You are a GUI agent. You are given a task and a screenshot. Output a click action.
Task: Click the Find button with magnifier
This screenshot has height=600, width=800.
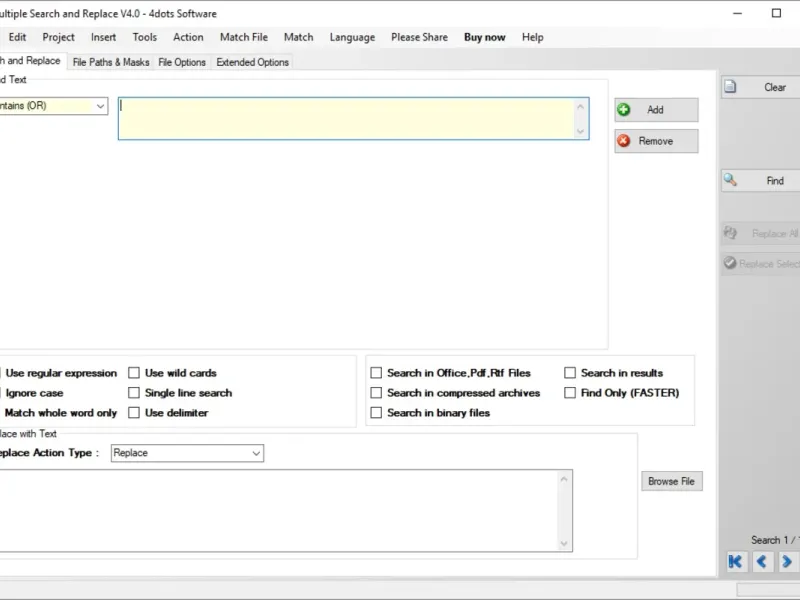coord(760,181)
